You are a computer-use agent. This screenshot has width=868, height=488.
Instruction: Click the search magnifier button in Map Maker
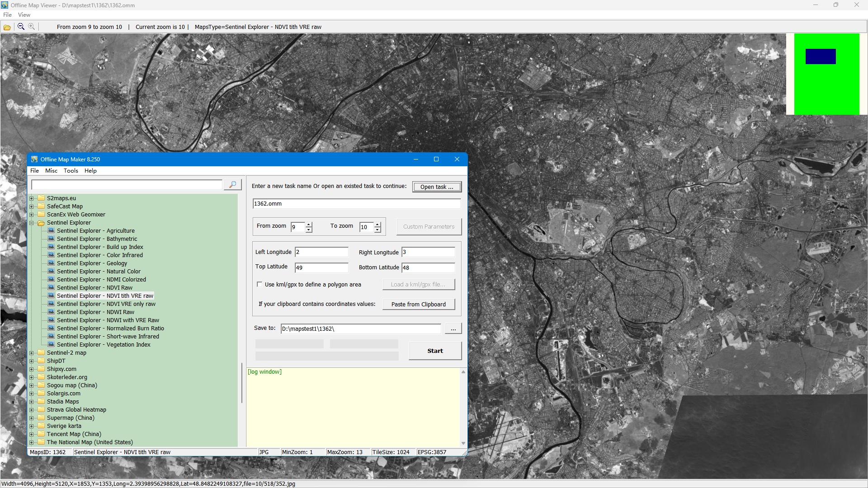(x=233, y=184)
